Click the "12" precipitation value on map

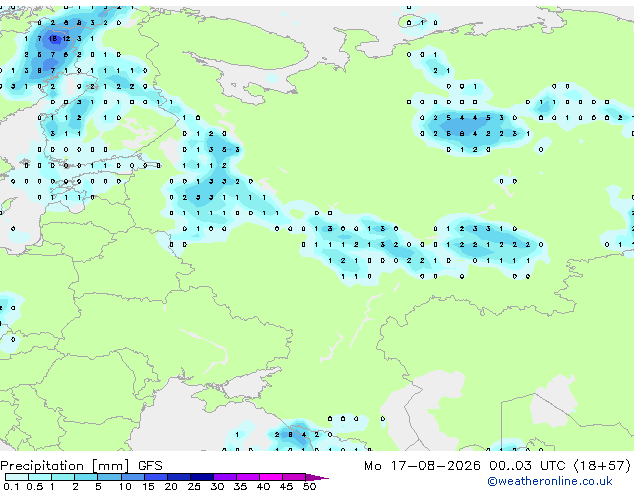tap(66, 39)
